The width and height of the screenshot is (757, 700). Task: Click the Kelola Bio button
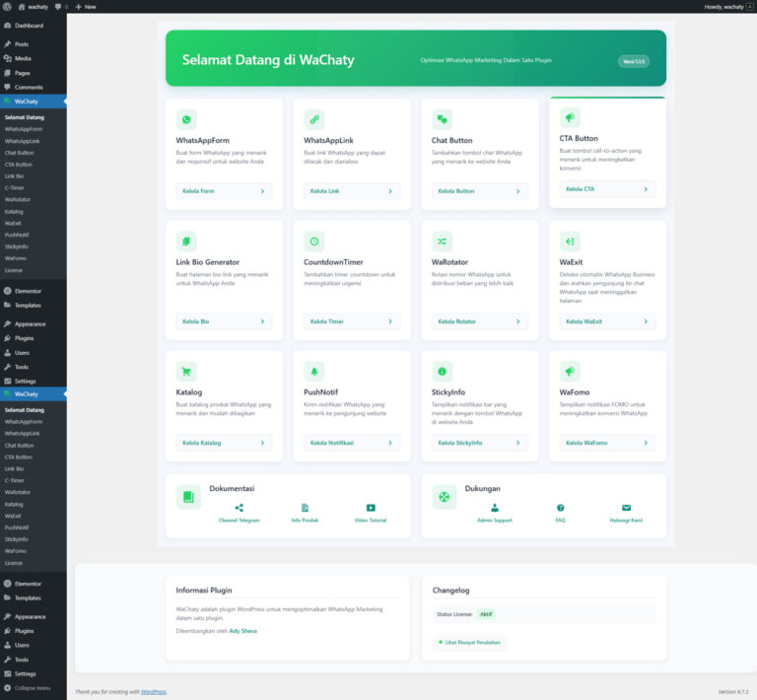coord(224,321)
